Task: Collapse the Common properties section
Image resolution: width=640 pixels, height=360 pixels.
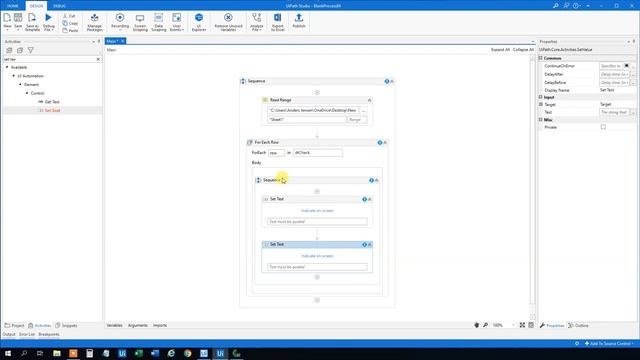Action: [x=540, y=58]
